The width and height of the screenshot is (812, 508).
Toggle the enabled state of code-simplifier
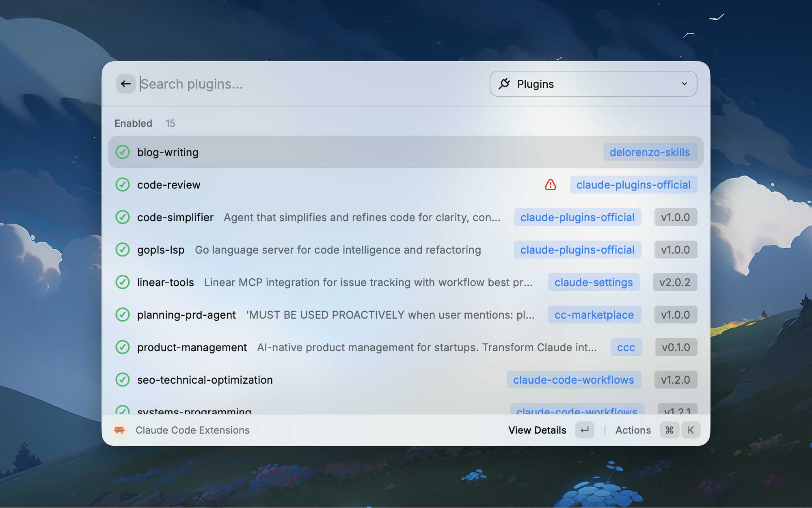122,217
